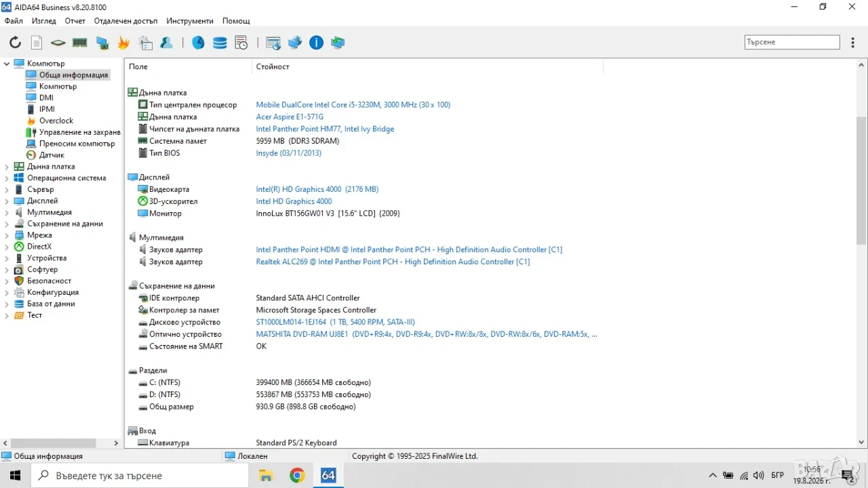Expand the Мрежа tree node
This screenshot has width=868, height=488.
[7, 235]
